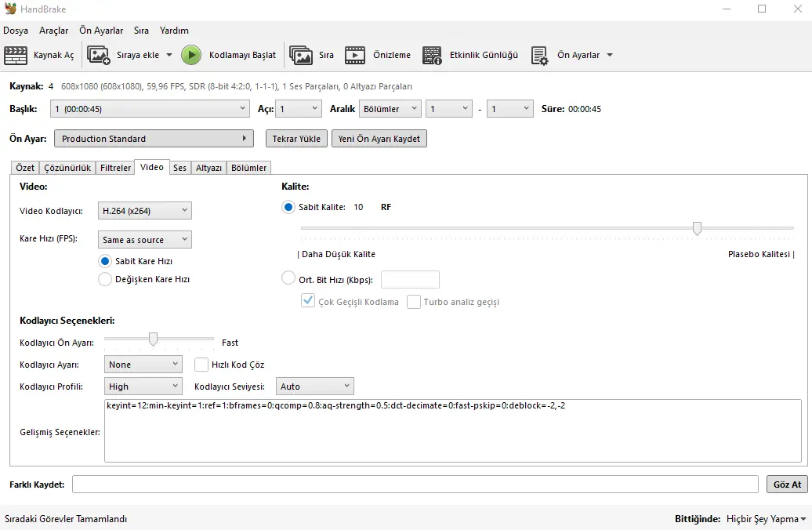Click the Sıradaki Görevler Tamamlandı status text
Screen dimensions: 812x530
tap(66, 519)
